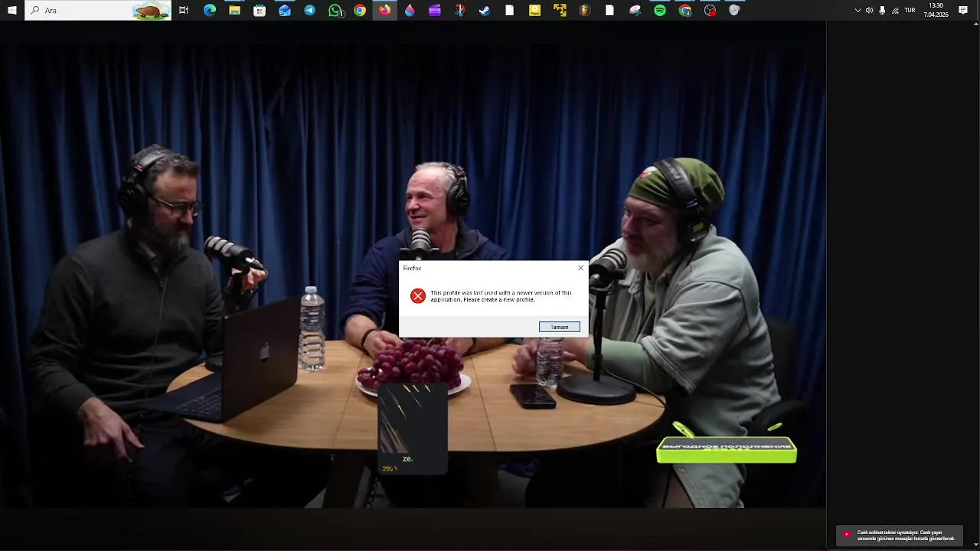Screen dimensions: 980x551
Task: Open the Wi-Fi network tray icon
Action: tap(895, 10)
